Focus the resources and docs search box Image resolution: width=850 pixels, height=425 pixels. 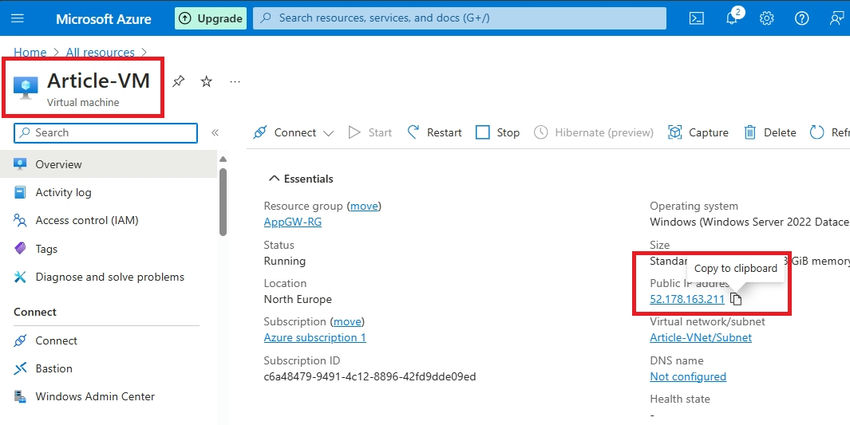click(x=459, y=18)
